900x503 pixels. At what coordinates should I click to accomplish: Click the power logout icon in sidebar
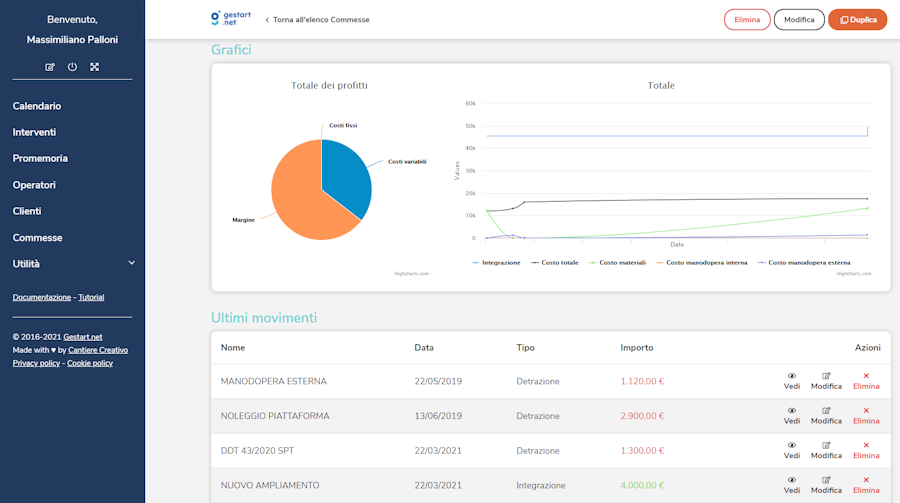click(72, 67)
